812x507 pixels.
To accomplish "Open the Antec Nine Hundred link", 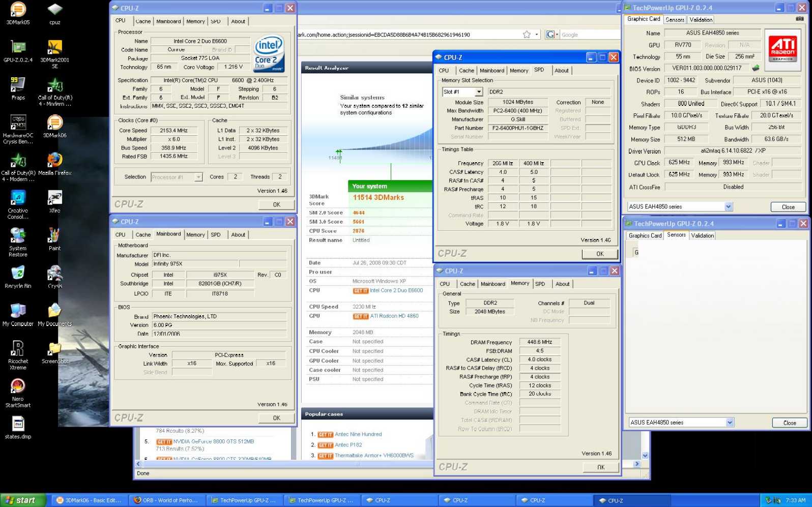I will pos(358,434).
